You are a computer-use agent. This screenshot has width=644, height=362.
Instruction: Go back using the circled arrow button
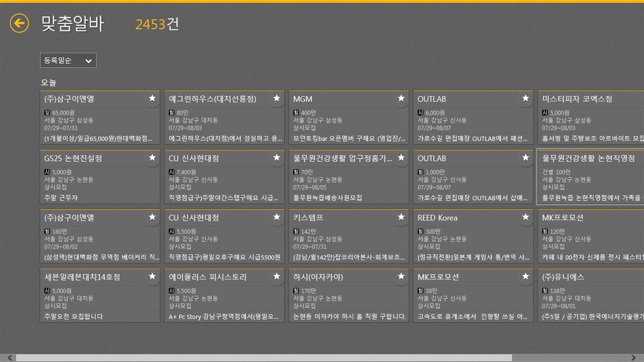coord(19,23)
